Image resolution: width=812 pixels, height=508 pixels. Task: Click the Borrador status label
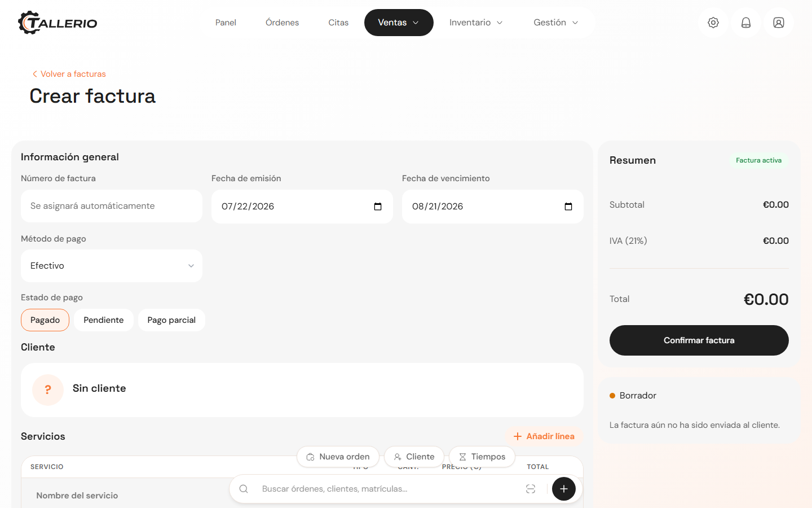click(x=638, y=396)
